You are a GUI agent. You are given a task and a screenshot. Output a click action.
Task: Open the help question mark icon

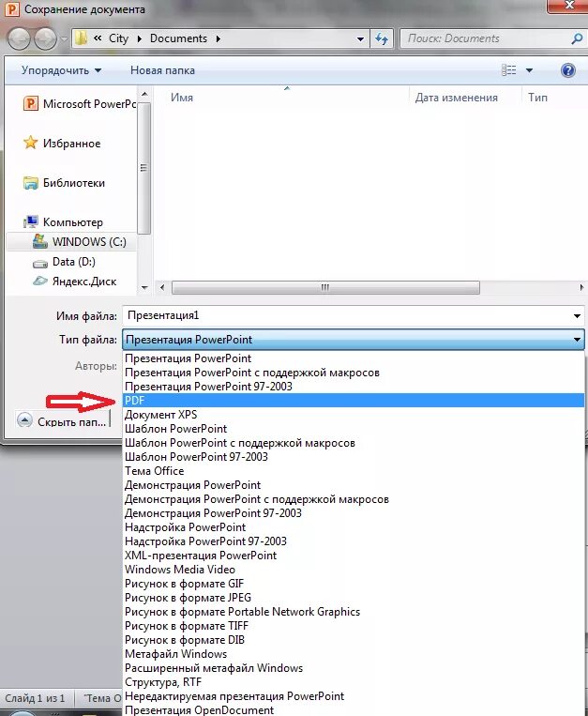pyautogui.click(x=568, y=70)
